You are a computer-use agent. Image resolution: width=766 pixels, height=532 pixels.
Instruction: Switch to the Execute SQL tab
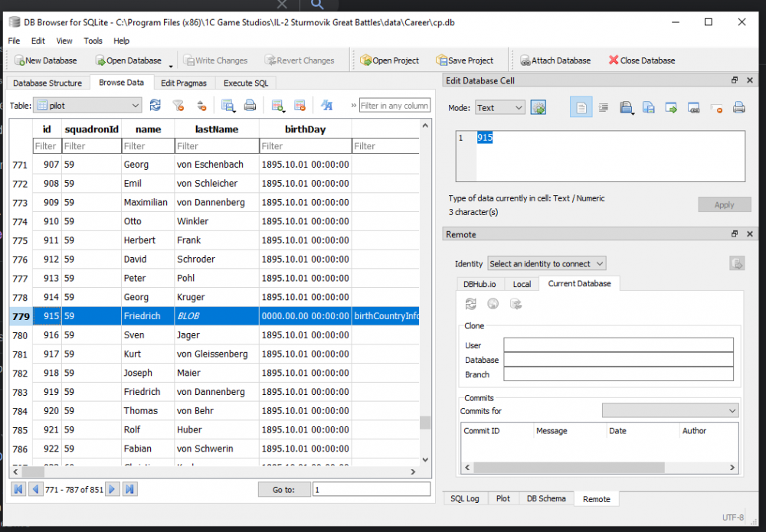tap(245, 83)
